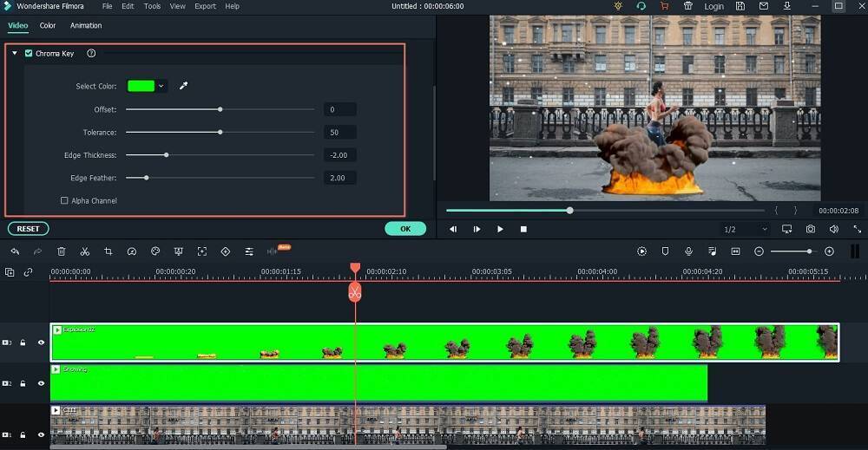Image resolution: width=868 pixels, height=450 pixels.
Task: Click the record voiceover microphone icon
Action: [688, 251]
